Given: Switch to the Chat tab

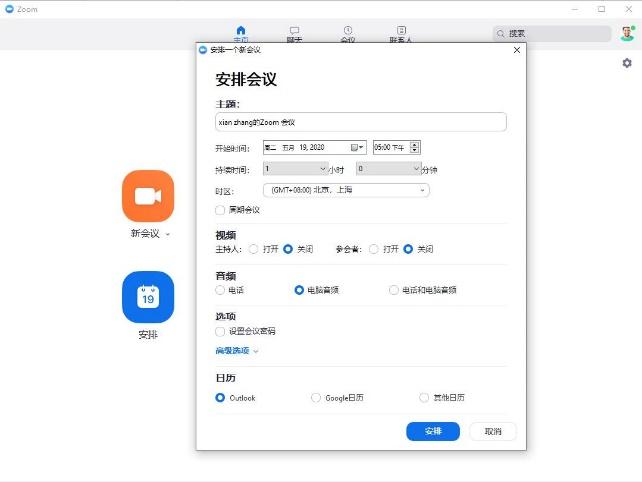Looking at the screenshot, I should [294, 34].
